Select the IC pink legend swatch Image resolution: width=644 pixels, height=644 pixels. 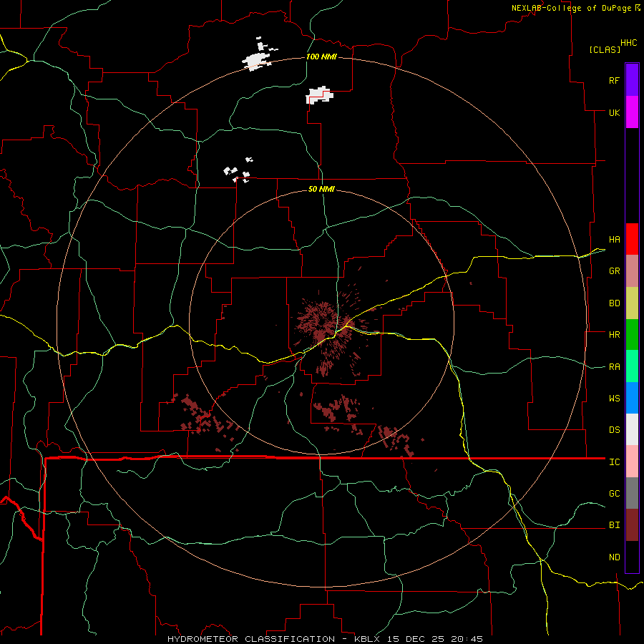[632, 462]
